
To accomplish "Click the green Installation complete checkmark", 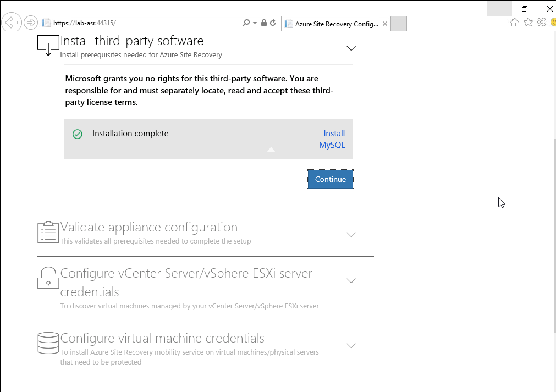I will click(x=78, y=134).
